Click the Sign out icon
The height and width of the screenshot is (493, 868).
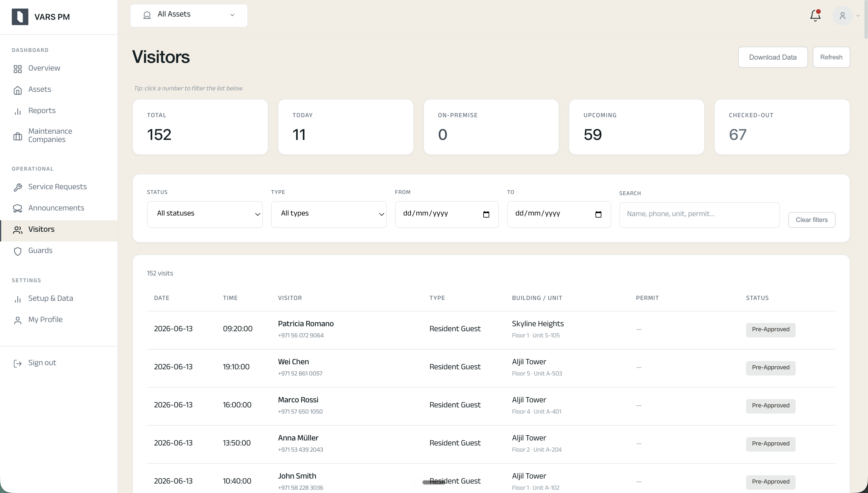pyautogui.click(x=18, y=363)
